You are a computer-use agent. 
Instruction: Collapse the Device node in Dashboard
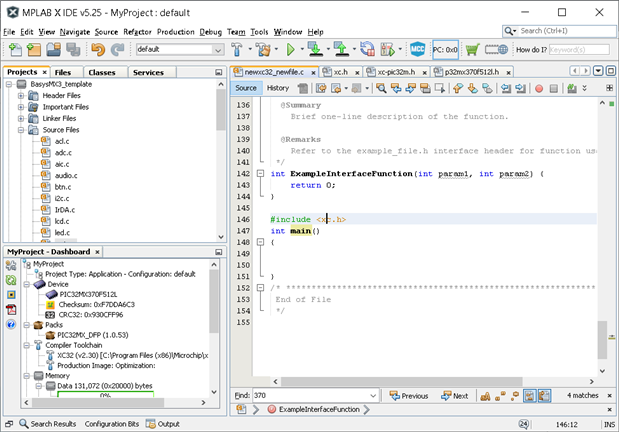27,284
